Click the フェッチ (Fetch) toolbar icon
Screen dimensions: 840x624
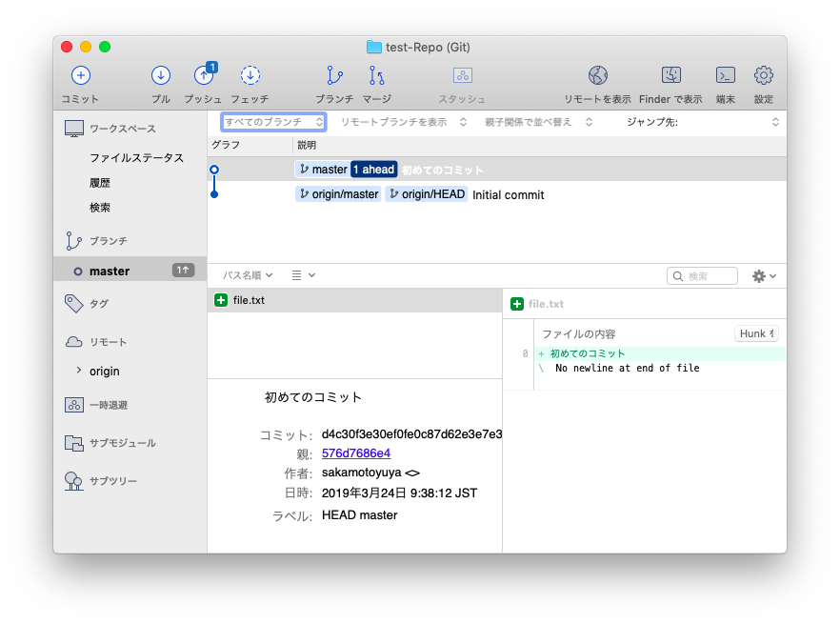click(x=250, y=75)
